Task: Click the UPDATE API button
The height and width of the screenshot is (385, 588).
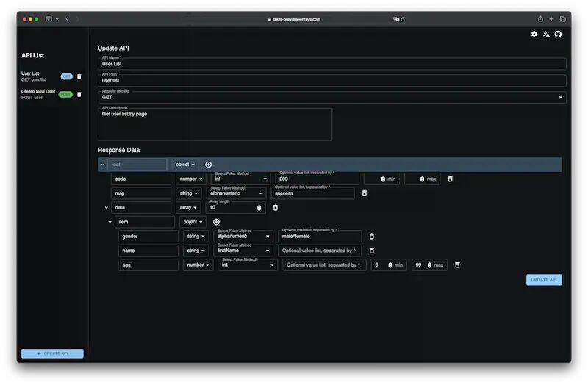Action: point(544,280)
